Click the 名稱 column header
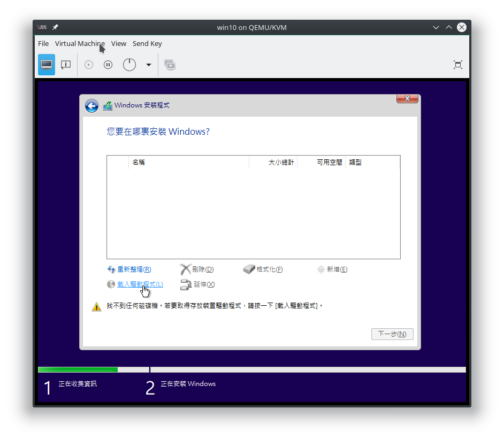The height and width of the screenshot is (440, 504). click(x=189, y=162)
